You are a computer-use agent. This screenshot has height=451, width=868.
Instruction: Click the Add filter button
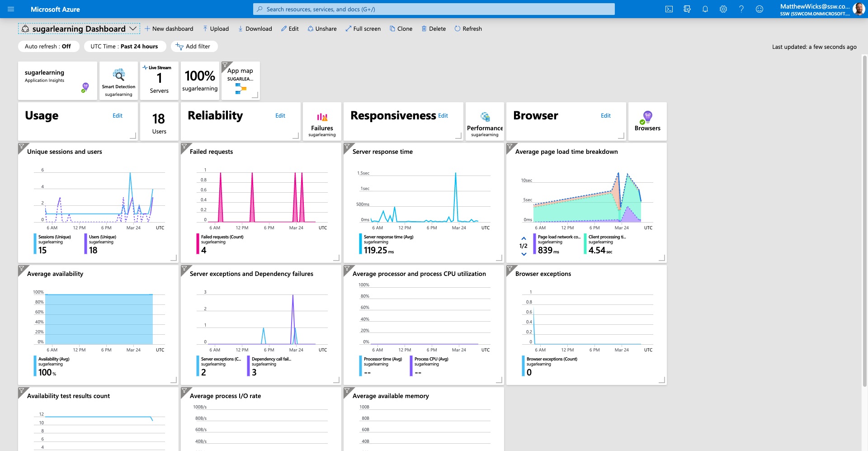coord(193,46)
